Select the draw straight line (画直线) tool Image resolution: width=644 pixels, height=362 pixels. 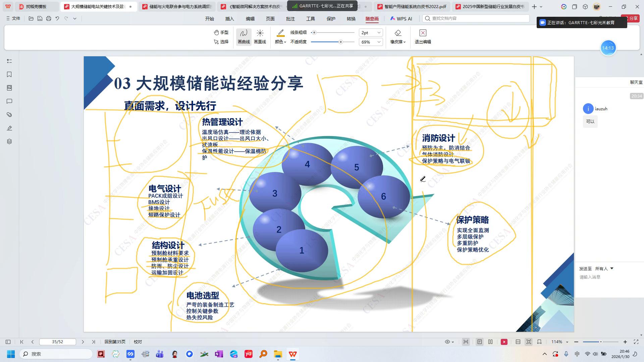click(x=260, y=37)
